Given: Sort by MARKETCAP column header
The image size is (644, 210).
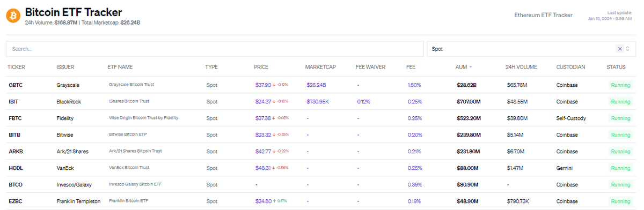Looking at the screenshot, I should (x=320, y=67).
